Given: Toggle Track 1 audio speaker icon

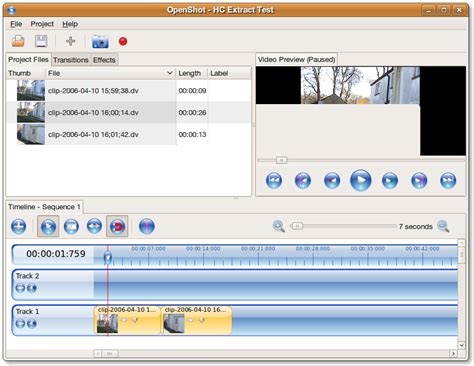Looking at the screenshot, I should [32, 324].
